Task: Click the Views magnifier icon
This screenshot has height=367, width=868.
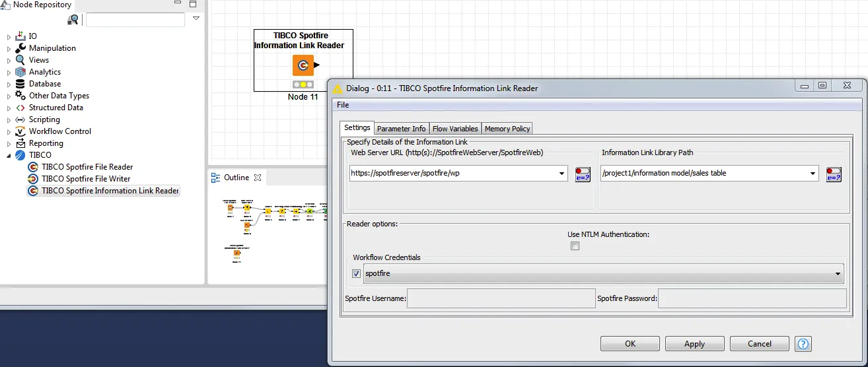Action: pyautogui.click(x=20, y=60)
